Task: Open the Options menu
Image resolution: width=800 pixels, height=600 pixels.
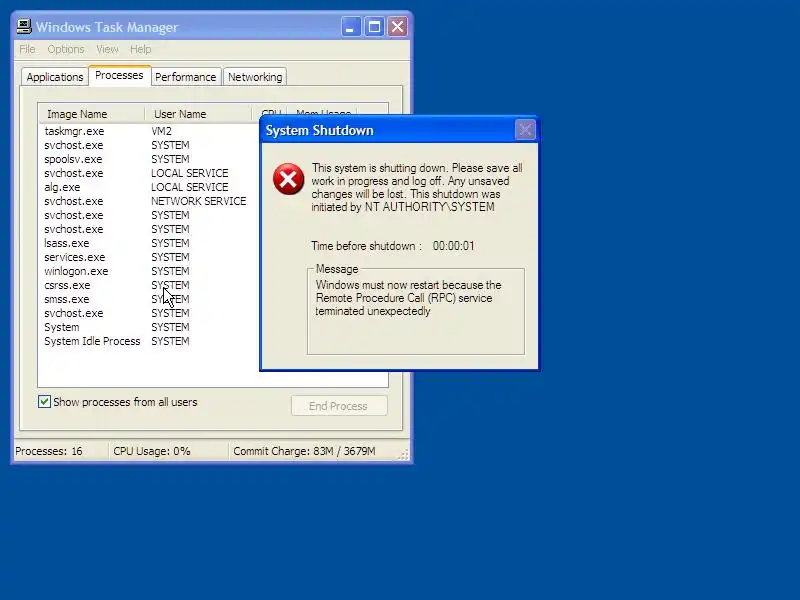Action: [x=66, y=49]
